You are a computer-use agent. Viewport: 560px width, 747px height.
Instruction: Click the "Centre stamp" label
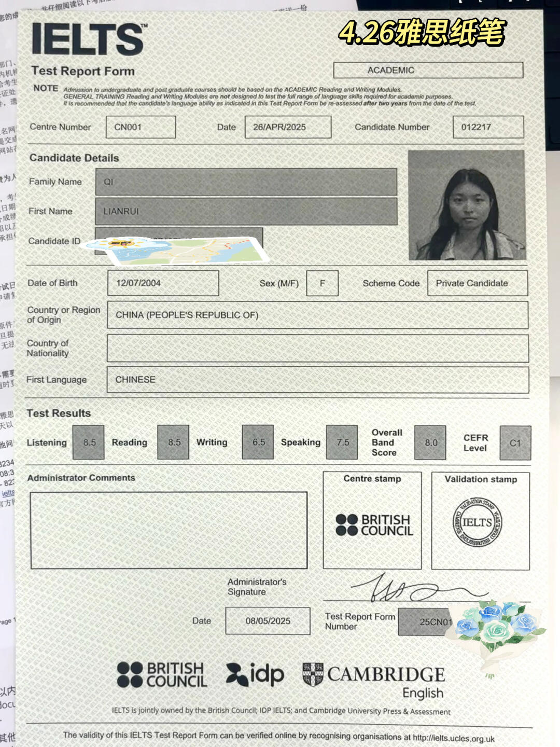click(x=372, y=479)
